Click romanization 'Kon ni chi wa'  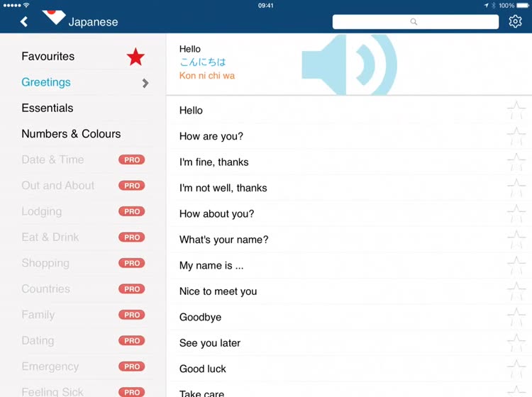[x=207, y=76]
